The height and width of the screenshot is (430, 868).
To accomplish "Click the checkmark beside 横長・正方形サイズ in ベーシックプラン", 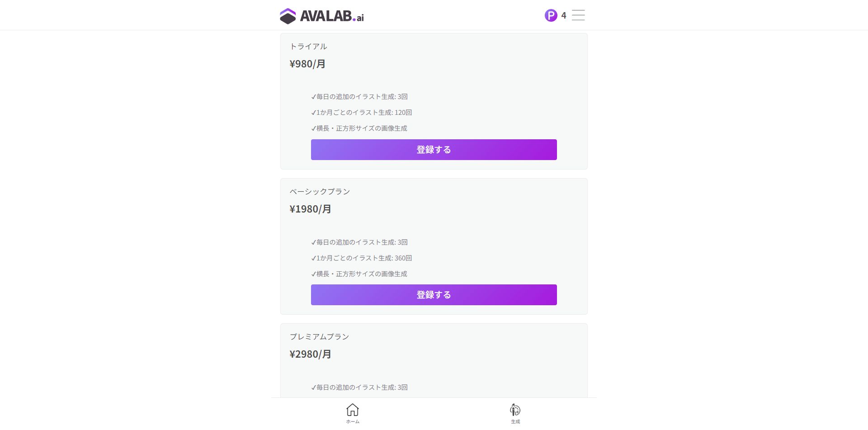I will pyautogui.click(x=313, y=274).
